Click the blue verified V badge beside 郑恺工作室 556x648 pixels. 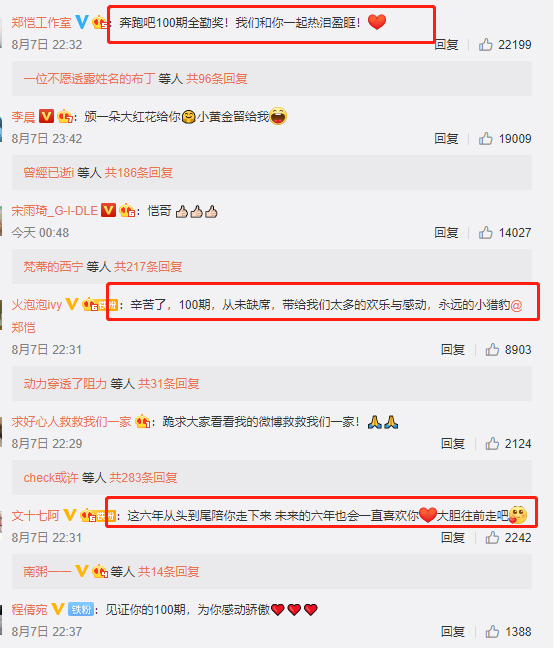coord(82,22)
